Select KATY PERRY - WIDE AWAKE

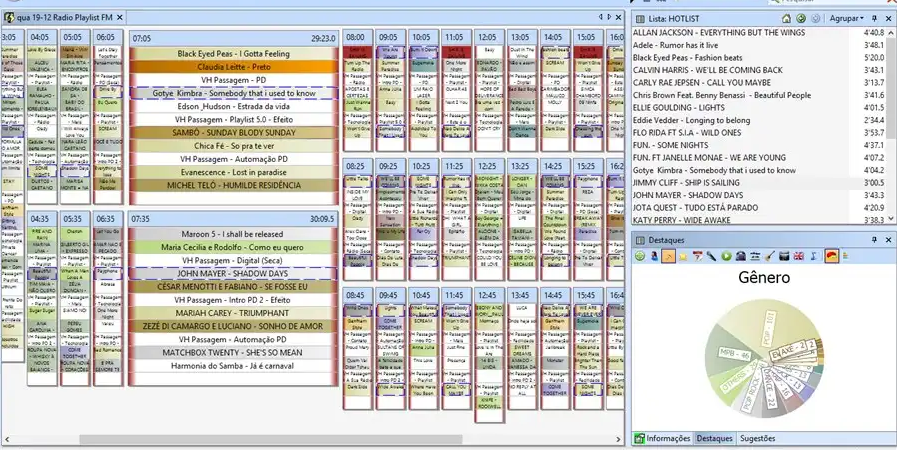(x=758, y=220)
